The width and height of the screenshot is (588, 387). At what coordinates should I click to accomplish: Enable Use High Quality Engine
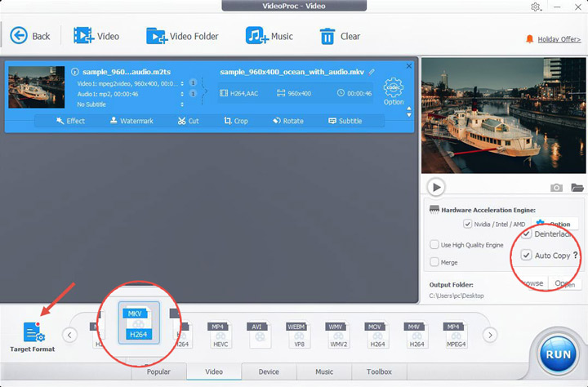[x=434, y=244]
